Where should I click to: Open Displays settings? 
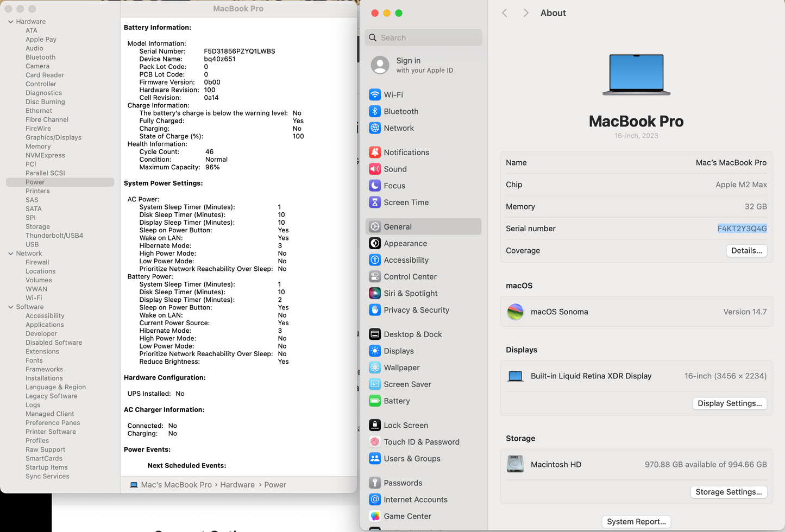399,351
